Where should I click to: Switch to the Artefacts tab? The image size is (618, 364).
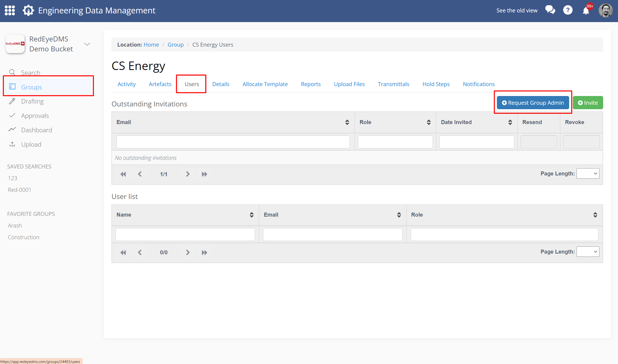pyautogui.click(x=160, y=84)
